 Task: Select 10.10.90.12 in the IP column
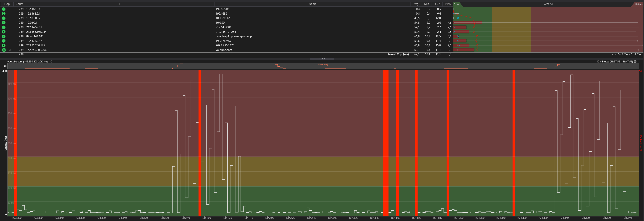pyautogui.click(x=33, y=18)
